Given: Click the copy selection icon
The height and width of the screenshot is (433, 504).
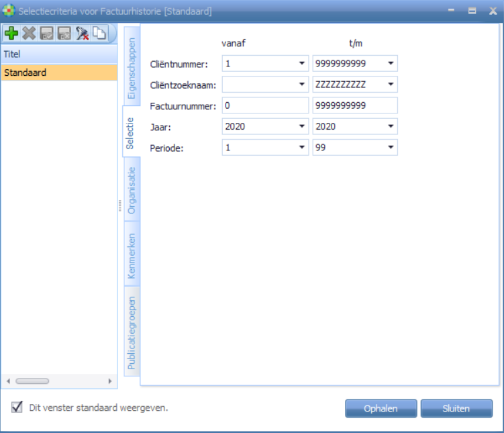Looking at the screenshot, I should [99, 34].
